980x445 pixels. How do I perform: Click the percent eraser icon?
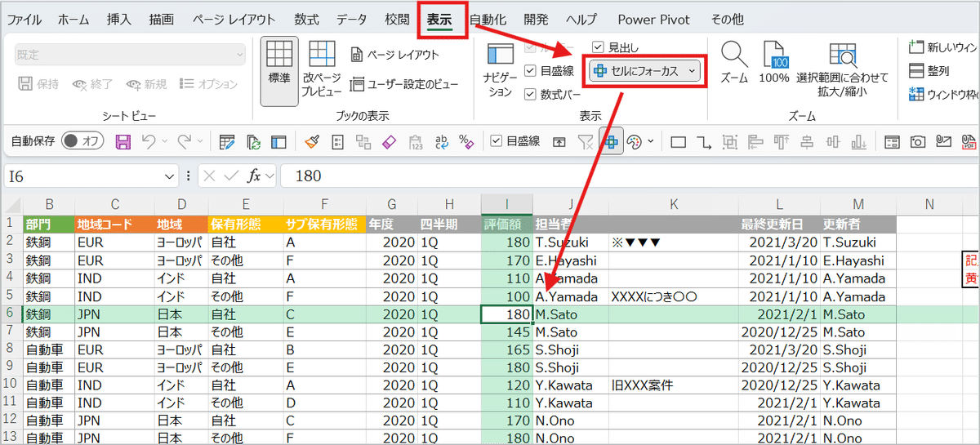(466, 141)
